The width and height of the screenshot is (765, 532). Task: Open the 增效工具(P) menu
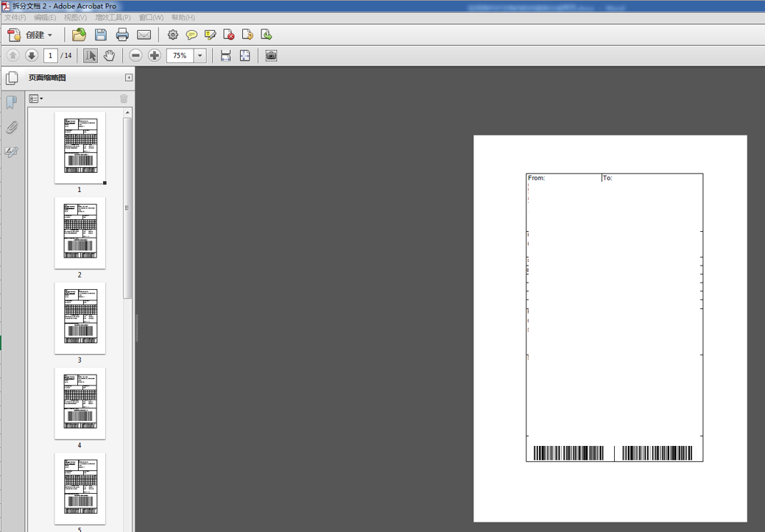[x=113, y=18]
